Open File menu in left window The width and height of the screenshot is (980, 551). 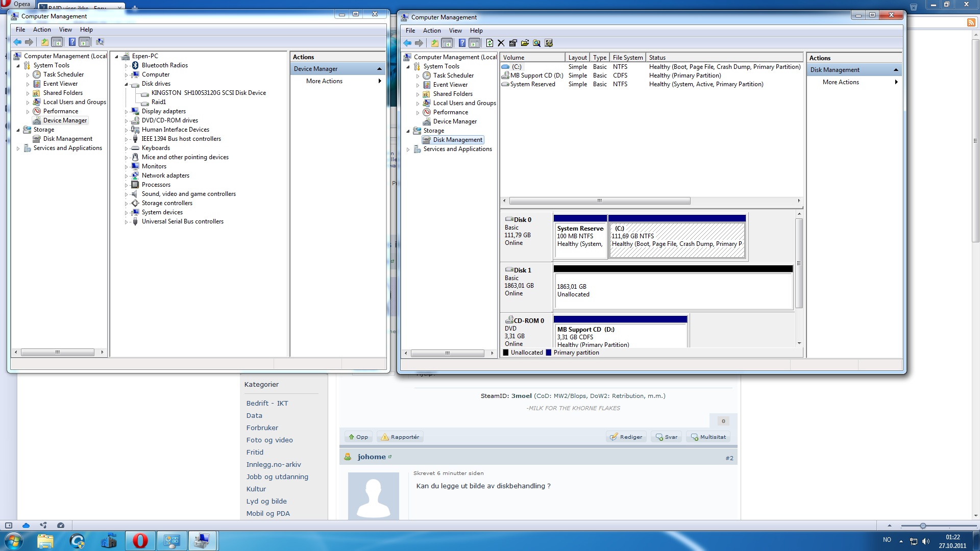click(20, 30)
